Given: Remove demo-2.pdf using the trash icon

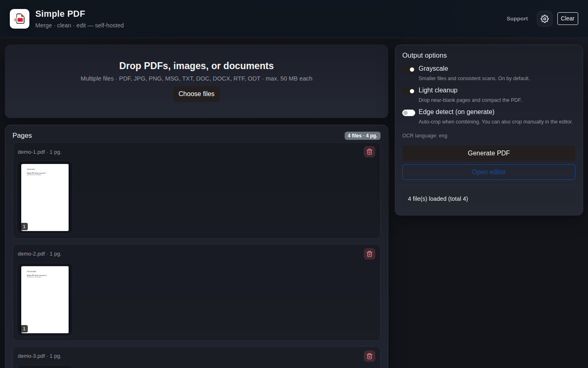Looking at the screenshot, I should point(369,254).
